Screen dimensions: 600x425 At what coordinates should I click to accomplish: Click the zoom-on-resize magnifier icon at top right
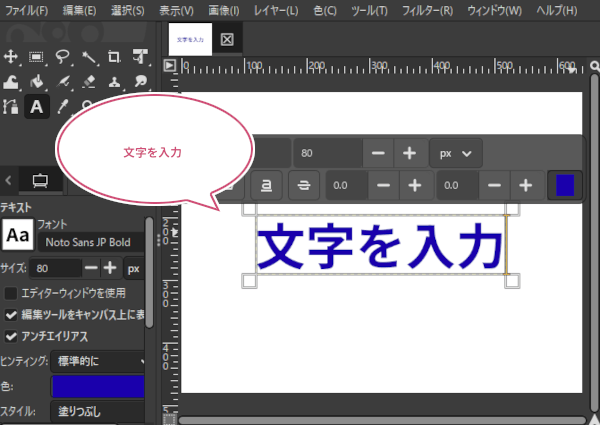tap(595, 66)
